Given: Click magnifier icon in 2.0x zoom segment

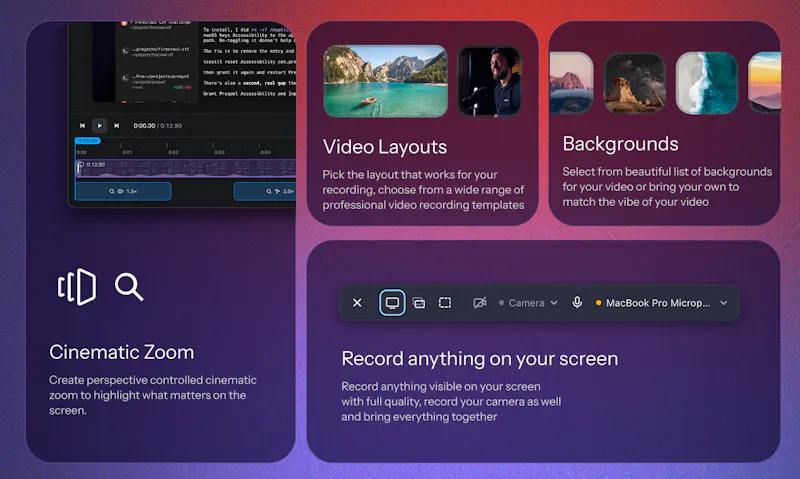Looking at the screenshot, I should pos(268,191).
